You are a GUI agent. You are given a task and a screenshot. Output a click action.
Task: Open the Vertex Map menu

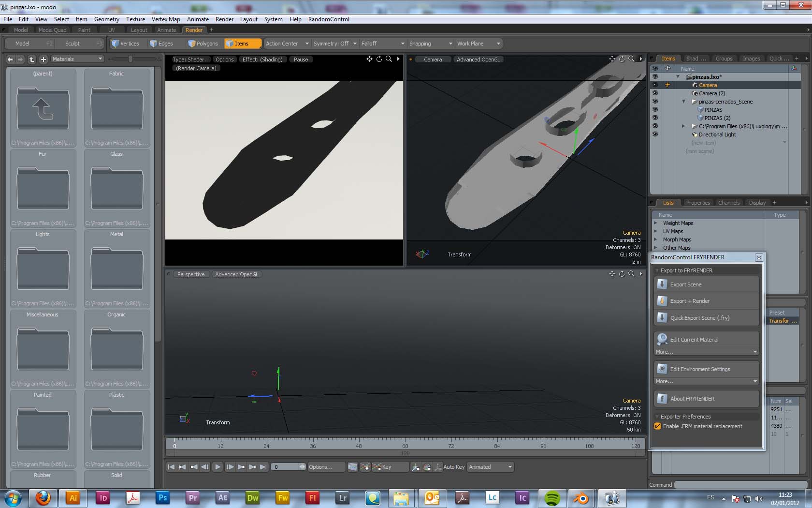tap(166, 19)
